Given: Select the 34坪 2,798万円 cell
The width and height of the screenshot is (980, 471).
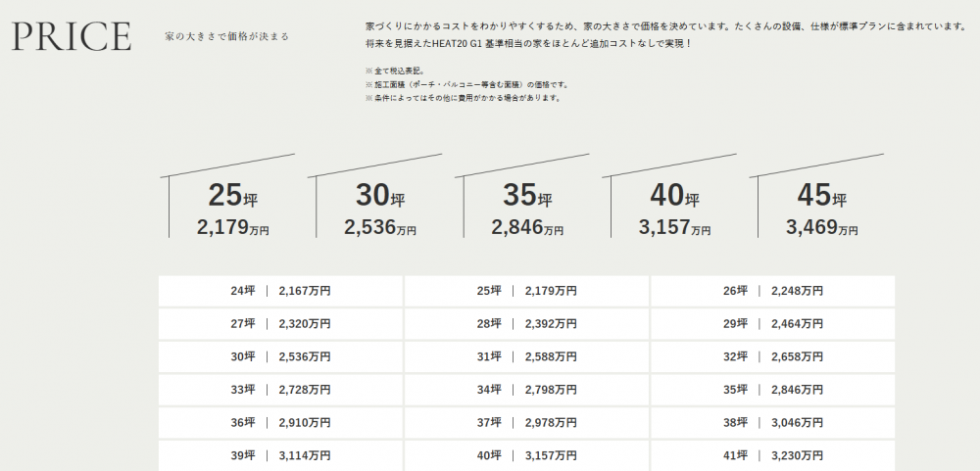Looking at the screenshot, I should [x=526, y=390].
